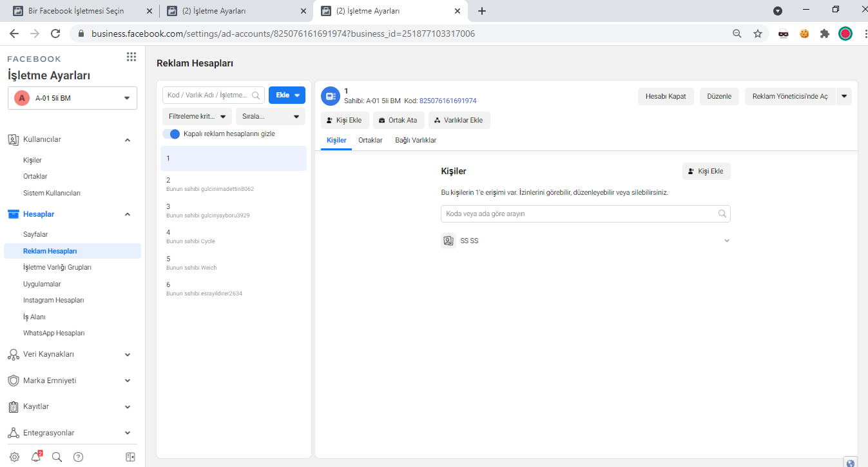
Task: Toggle Kapalı reklam hesaplarını gizle switch
Action: [x=171, y=134]
